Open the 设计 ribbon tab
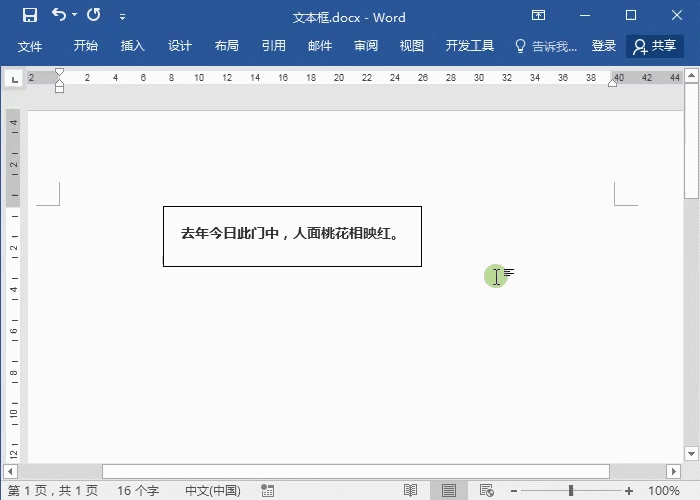The height and width of the screenshot is (500, 700). (179, 46)
